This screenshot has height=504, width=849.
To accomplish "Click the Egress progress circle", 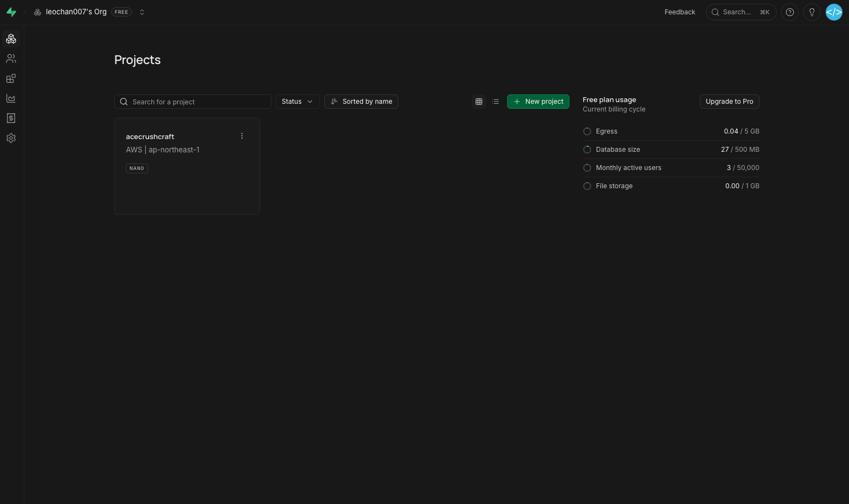I will click(x=587, y=131).
